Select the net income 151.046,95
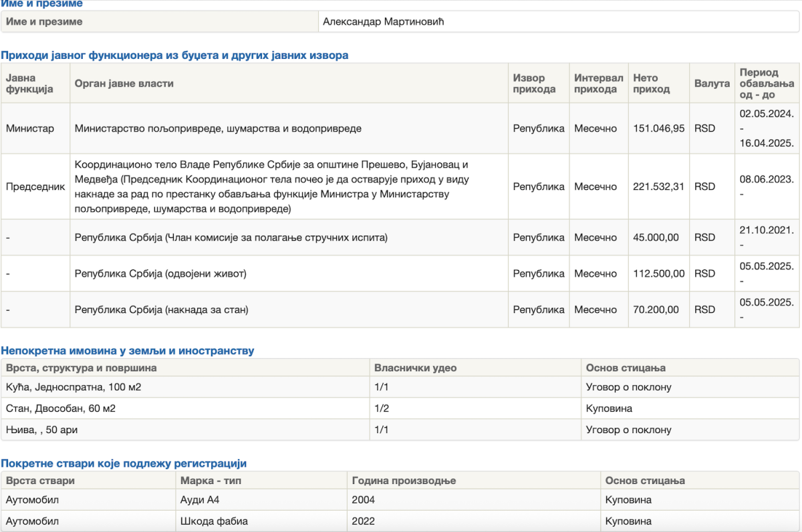Viewport: 802px width, 532px height. [659, 128]
